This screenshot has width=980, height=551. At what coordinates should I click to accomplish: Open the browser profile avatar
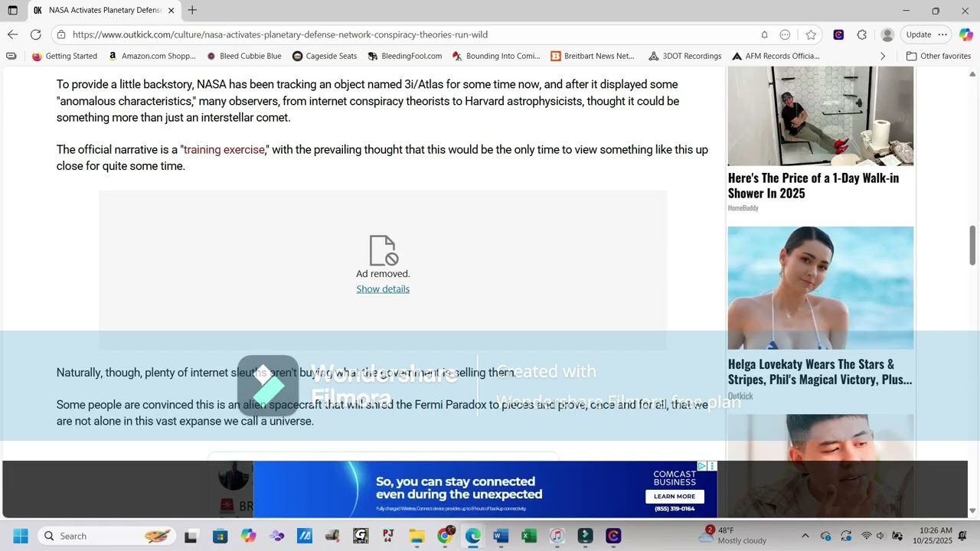pos(887,34)
